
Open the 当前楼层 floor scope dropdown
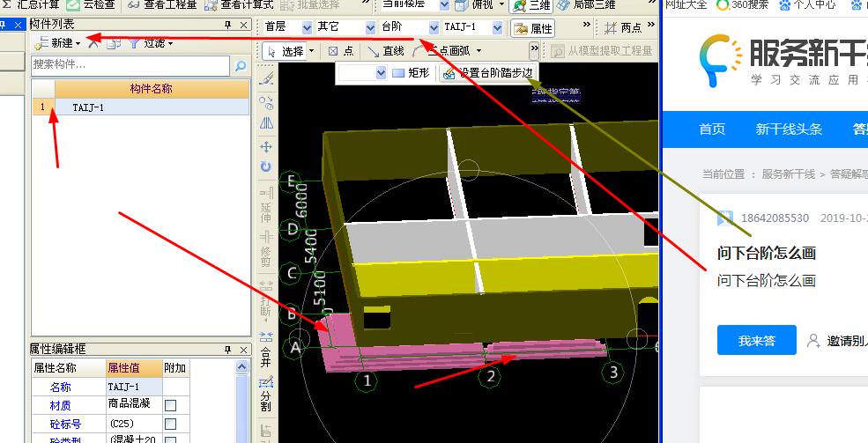(444, 5)
